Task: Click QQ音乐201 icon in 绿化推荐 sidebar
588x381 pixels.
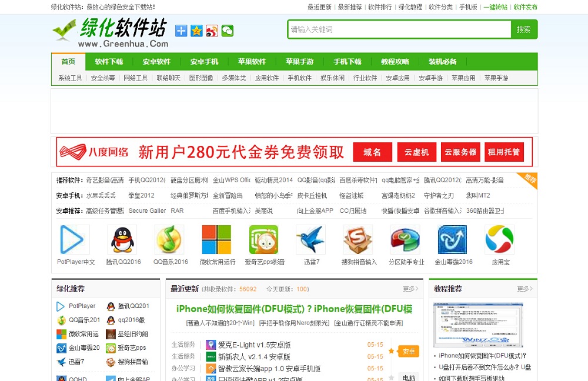Action: [61, 320]
